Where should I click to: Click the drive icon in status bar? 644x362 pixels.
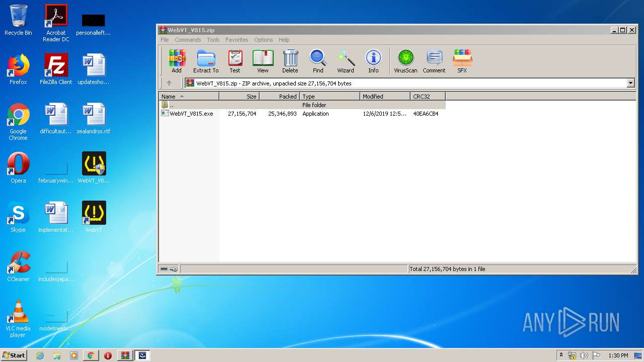(164, 269)
